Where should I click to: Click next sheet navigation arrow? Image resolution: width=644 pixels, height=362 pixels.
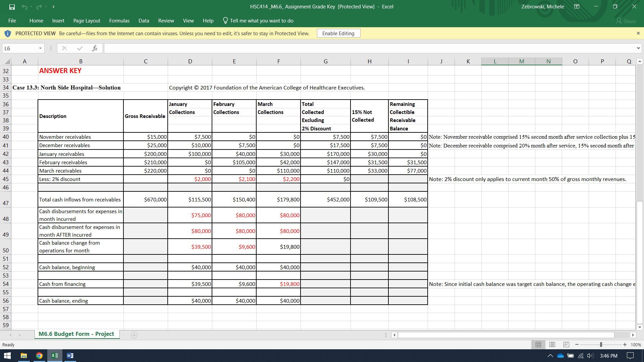(20, 335)
